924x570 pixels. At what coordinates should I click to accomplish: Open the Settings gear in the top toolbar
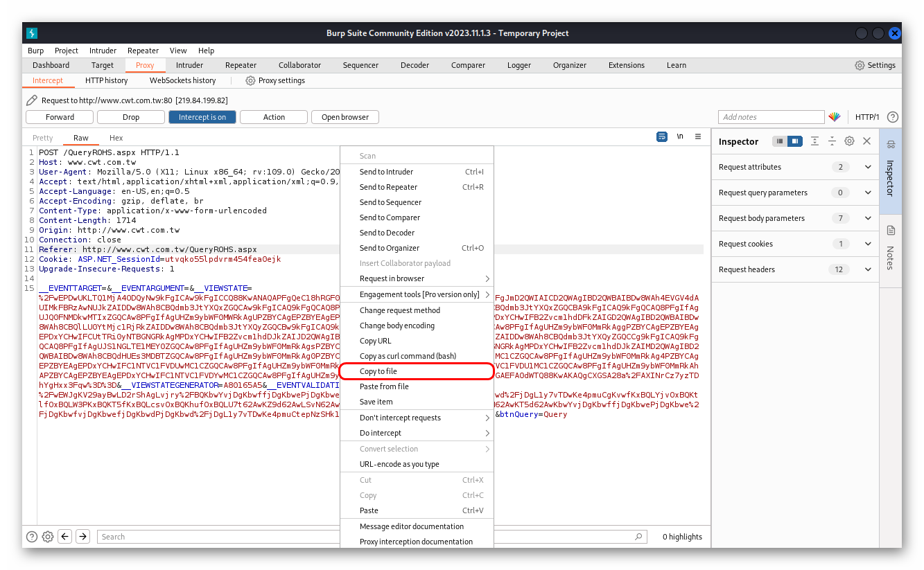point(860,65)
